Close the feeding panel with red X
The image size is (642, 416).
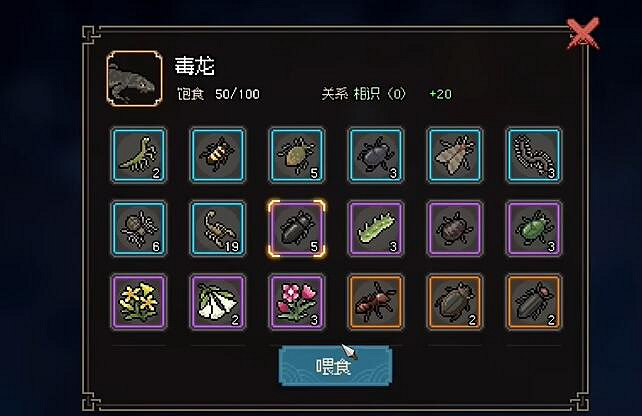pos(583,34)
